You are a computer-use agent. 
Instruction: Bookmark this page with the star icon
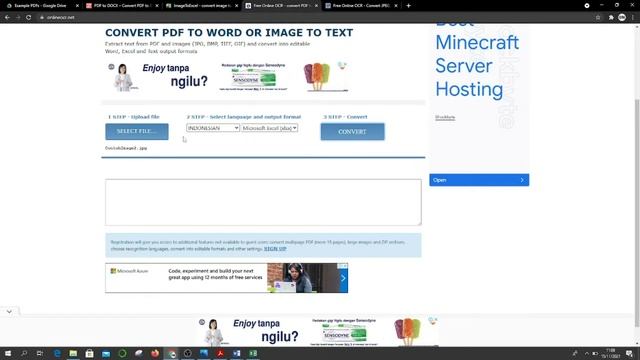[x=598, y=18]
